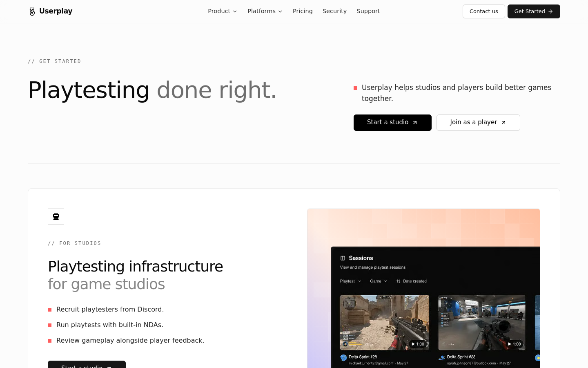
Task: Open the Userplay home link text
Action: pos(56,11)
